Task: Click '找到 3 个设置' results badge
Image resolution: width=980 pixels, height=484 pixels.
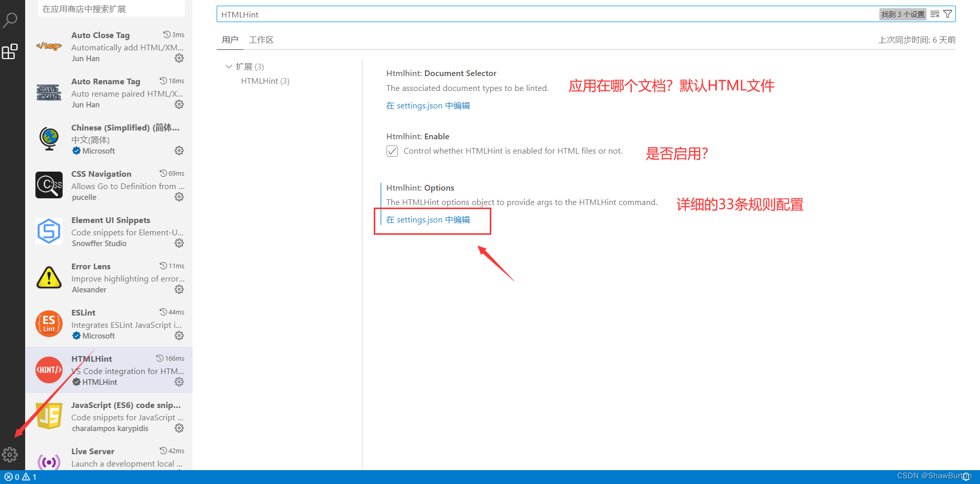Action: click(x=903, y=14)
